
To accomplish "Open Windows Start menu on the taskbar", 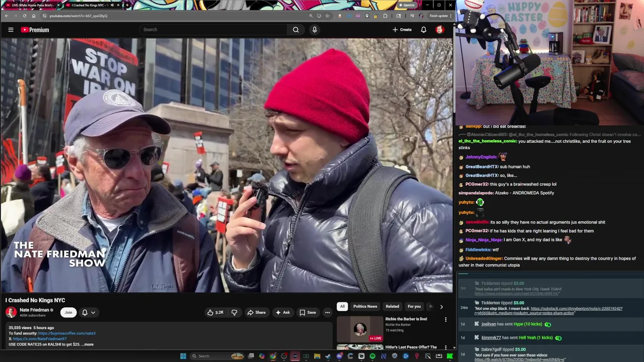I will click(x=183, y=356).
